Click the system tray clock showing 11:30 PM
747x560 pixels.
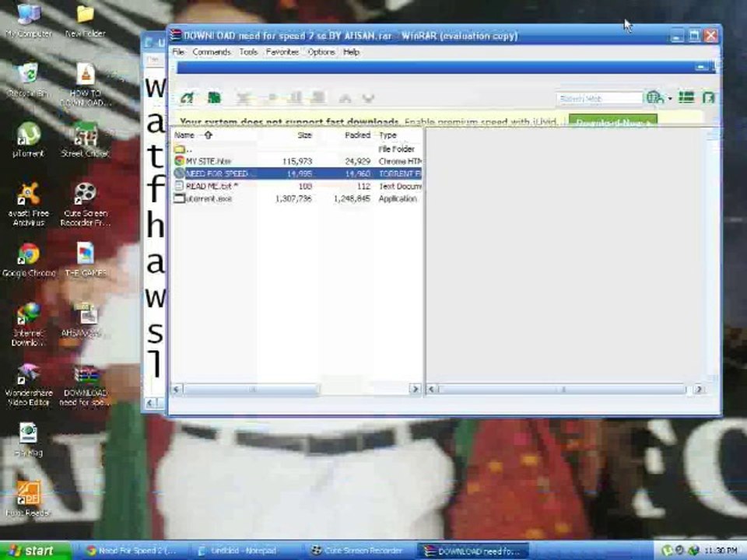(x=721, y=551)
